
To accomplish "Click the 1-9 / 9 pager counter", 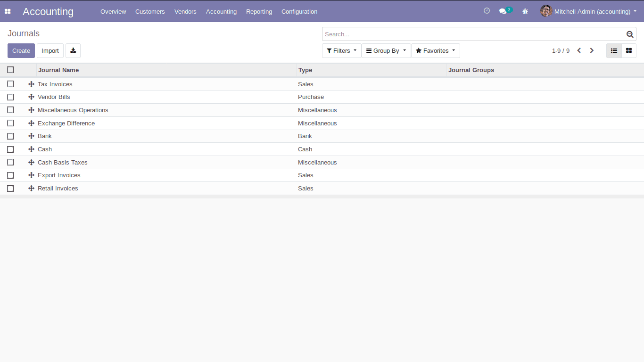I will [561, 50].
